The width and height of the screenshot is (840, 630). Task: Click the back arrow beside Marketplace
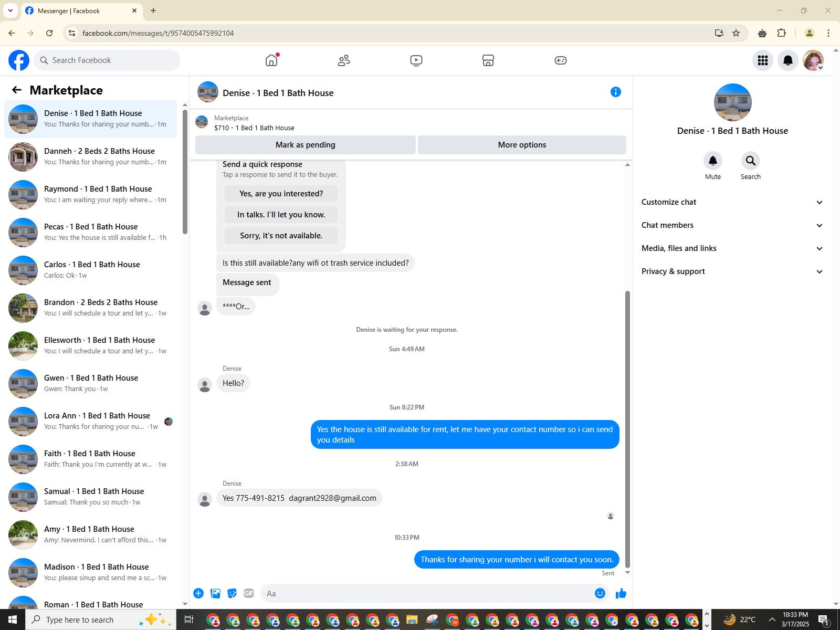click(x=17, y=90)
